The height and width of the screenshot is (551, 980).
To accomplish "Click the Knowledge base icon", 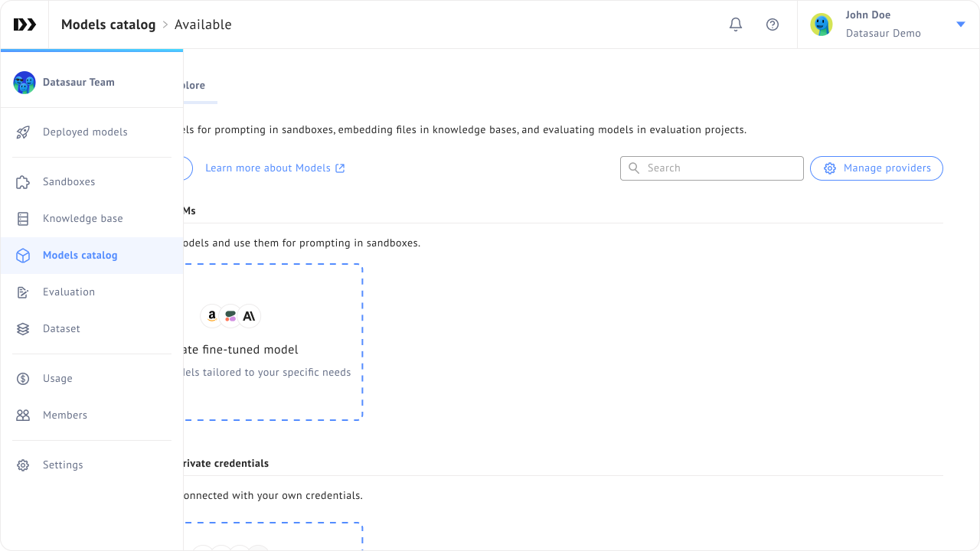I will 23,219.
